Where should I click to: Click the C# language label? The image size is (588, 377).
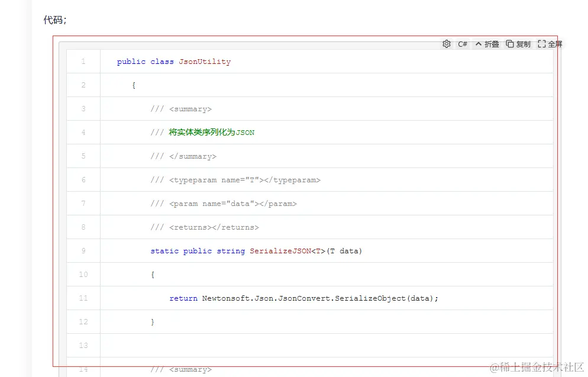(463, 44)
